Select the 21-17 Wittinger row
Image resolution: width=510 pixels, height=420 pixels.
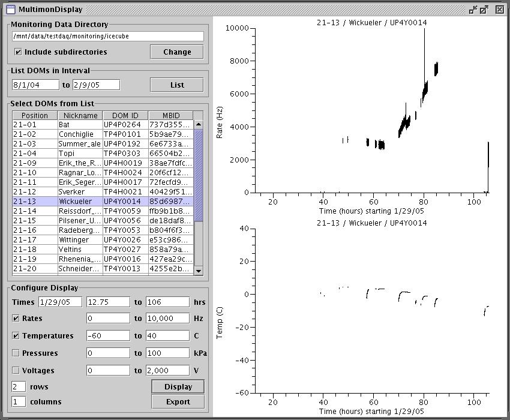102,240
